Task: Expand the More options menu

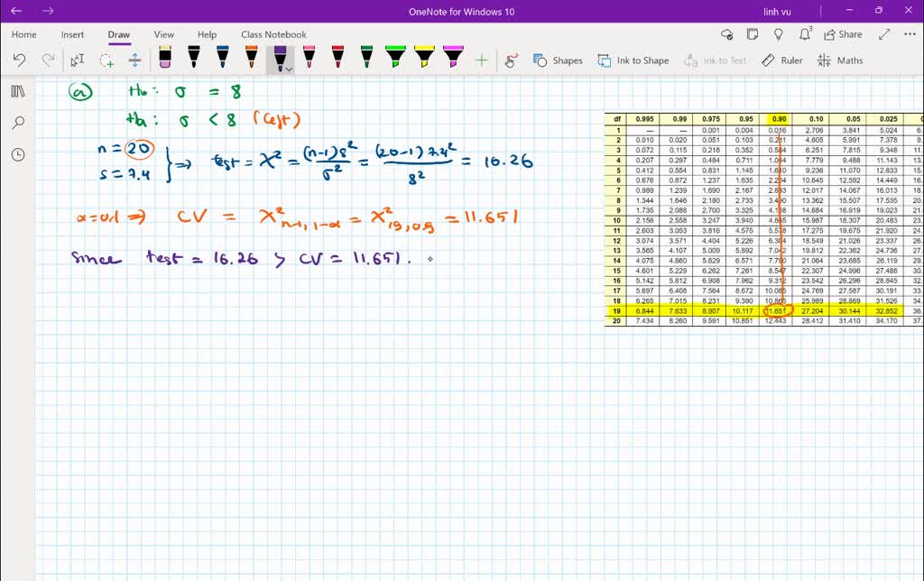Action: pyautogui.click(x=909, y=34)
